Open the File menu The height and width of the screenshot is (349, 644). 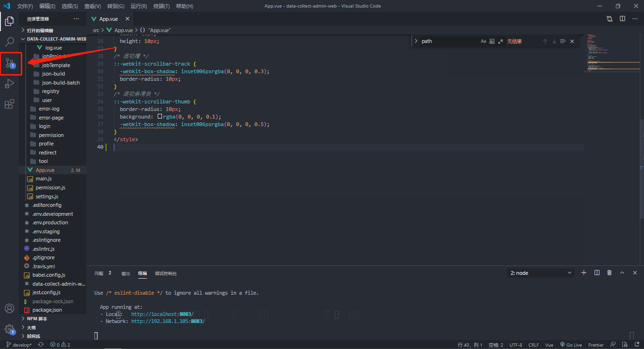tap(25, 6)
